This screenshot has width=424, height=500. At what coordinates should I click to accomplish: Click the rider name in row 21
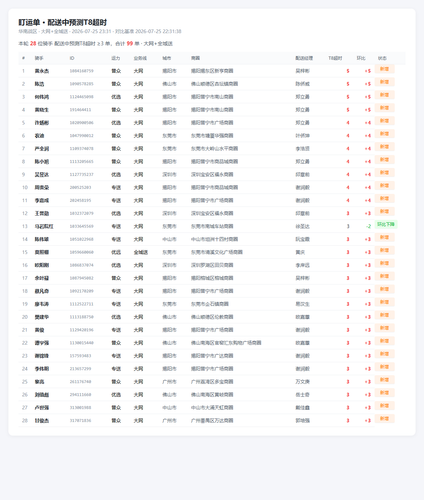pos(39,330)
